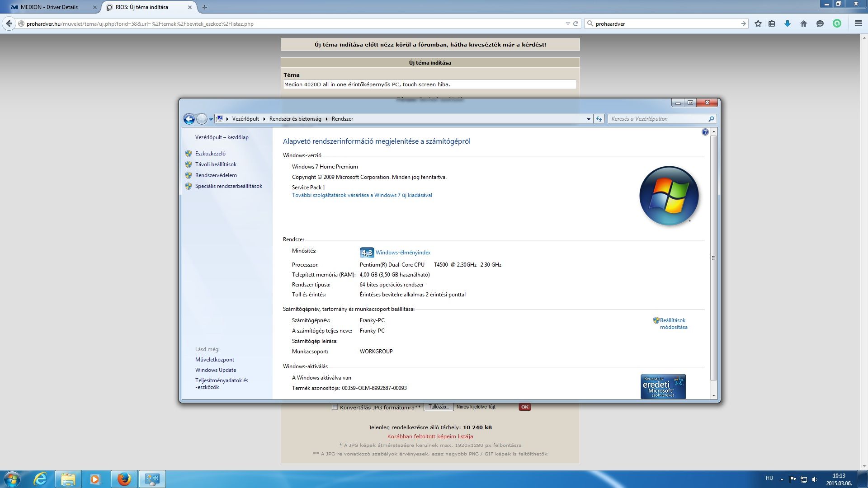Click the Control Panel vertical scrollbar
This screenshot has width=868, height=488.
coord(714,258)
